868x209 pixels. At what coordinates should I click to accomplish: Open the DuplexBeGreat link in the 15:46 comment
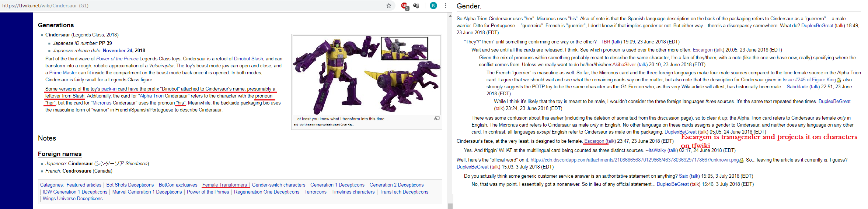[x=673, y=184]
